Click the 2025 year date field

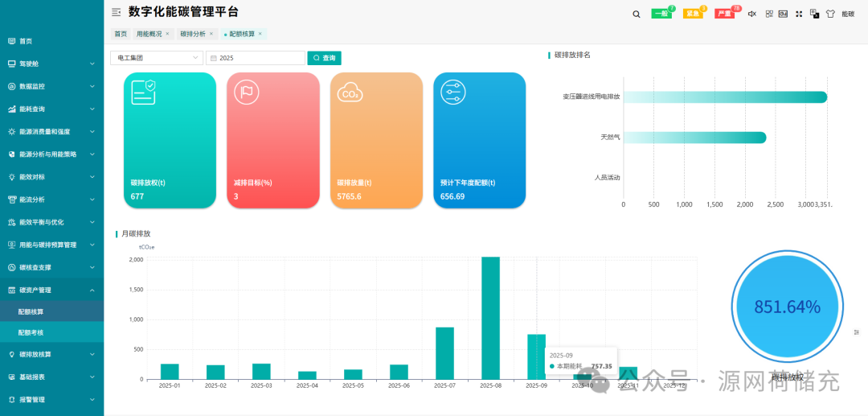[255, 58]
